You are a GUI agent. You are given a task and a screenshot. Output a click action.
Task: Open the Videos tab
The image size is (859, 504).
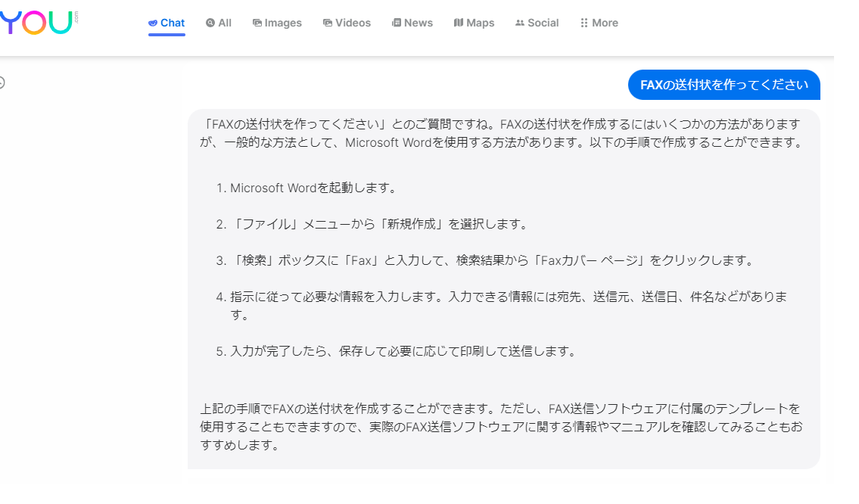click(347, 23)
